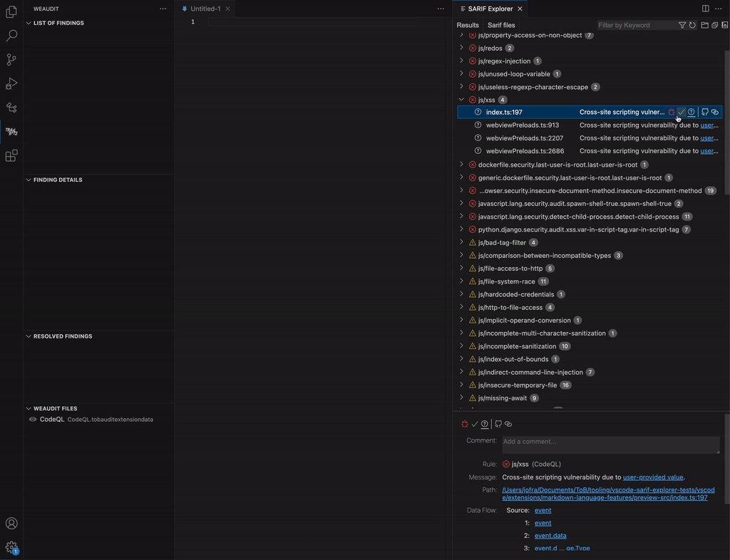Click todo question icon in details panel
The height and width of the screenshot is (560, 730).
pos(485,424)
